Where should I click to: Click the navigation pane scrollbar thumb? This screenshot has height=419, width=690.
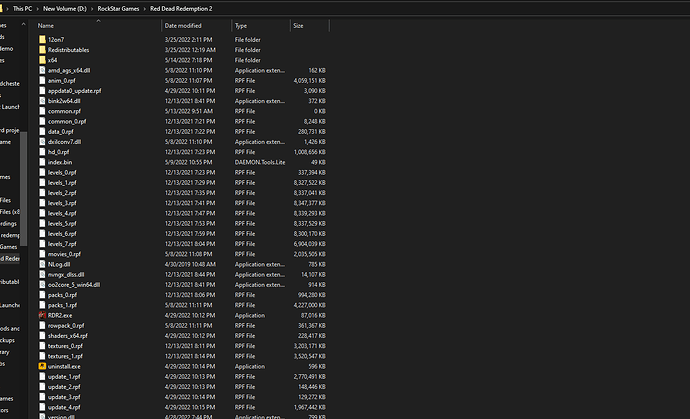23,189
